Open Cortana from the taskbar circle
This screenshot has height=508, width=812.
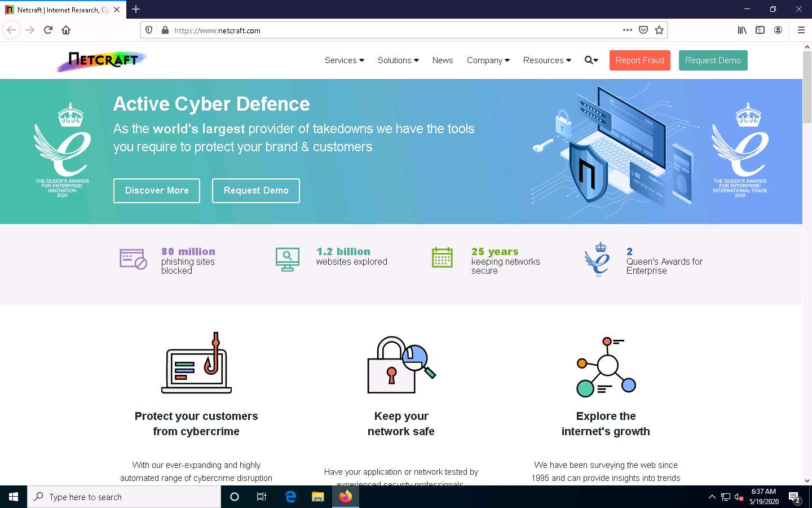click(x=235, y=497)
